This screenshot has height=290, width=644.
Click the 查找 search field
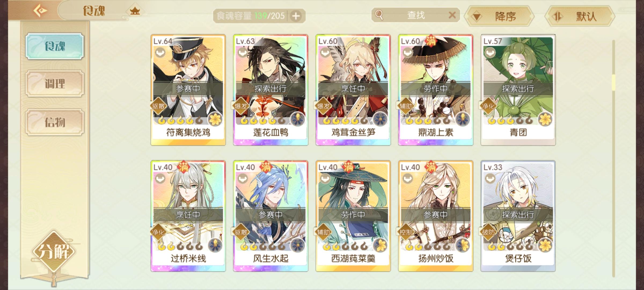click(416, 15)
